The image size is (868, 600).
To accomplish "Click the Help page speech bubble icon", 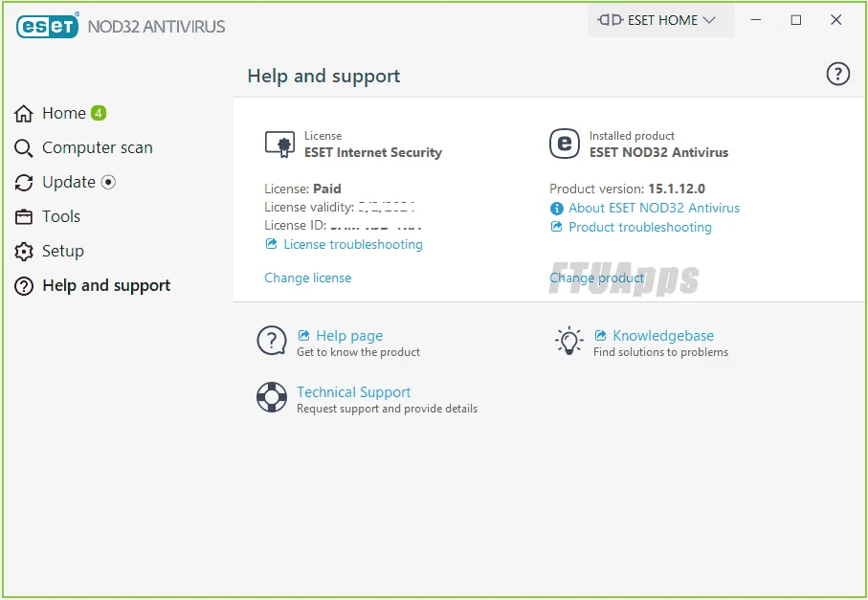I will [272, 341].
